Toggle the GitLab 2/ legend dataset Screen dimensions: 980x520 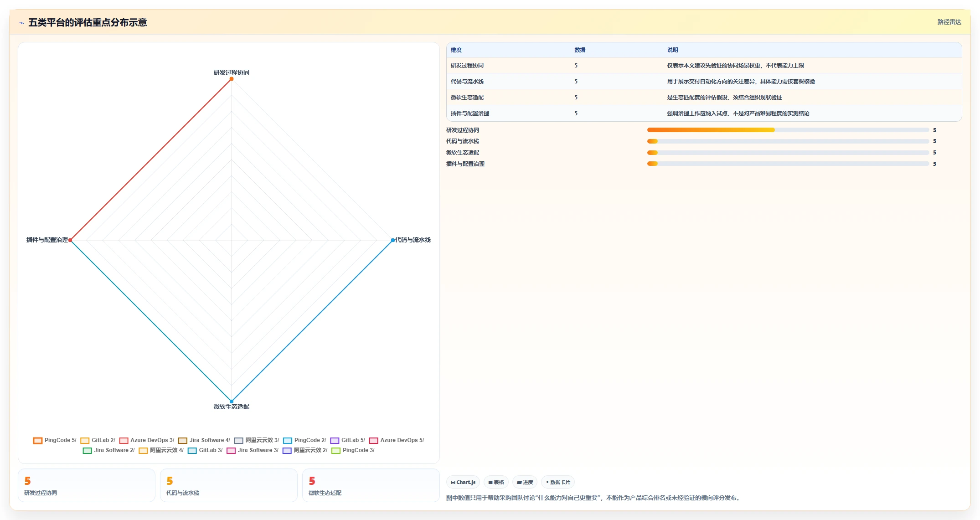(98, 440)
